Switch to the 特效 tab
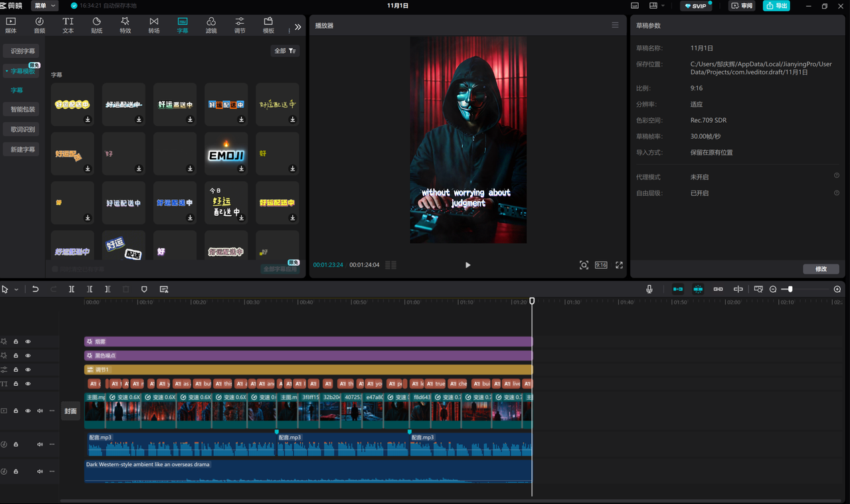The image size is (850, 504). [125, 25]
